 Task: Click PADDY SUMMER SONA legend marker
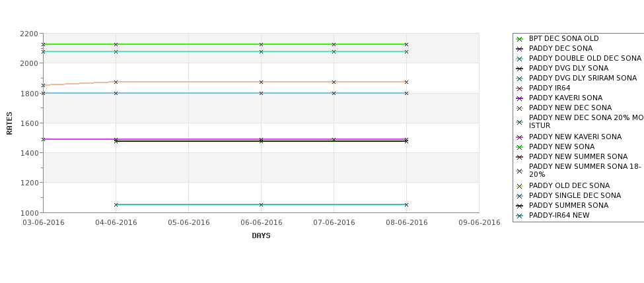(x=520, y=206)
